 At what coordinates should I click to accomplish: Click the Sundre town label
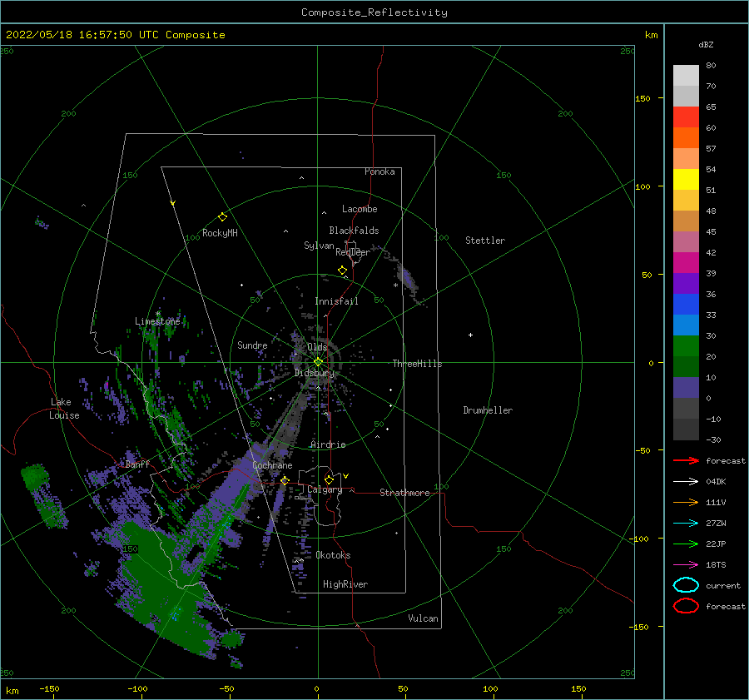[x=252, y=345]
